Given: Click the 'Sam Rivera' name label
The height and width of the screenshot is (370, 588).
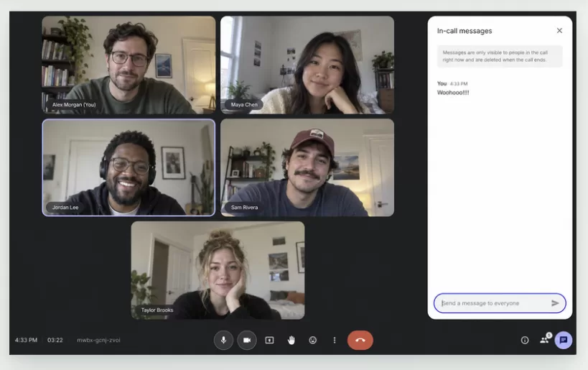Looking at the screenshot, I should coord(244,207).
